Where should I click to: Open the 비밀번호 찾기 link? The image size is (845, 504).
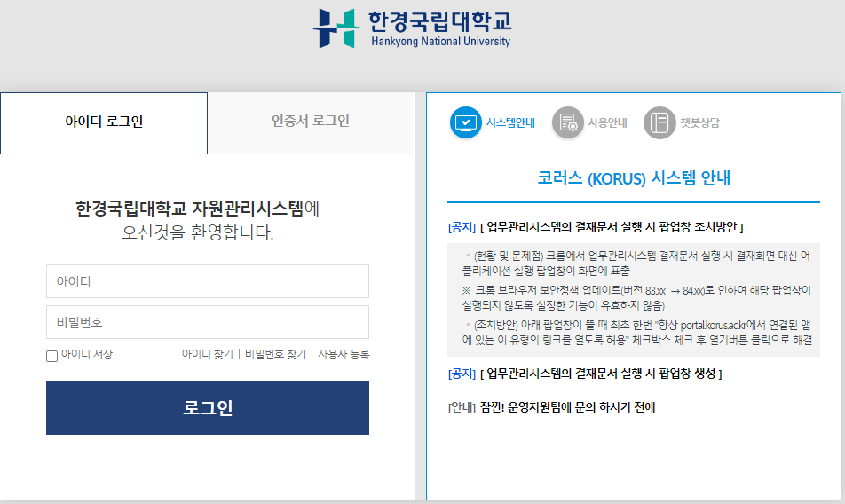pos(275,354)
